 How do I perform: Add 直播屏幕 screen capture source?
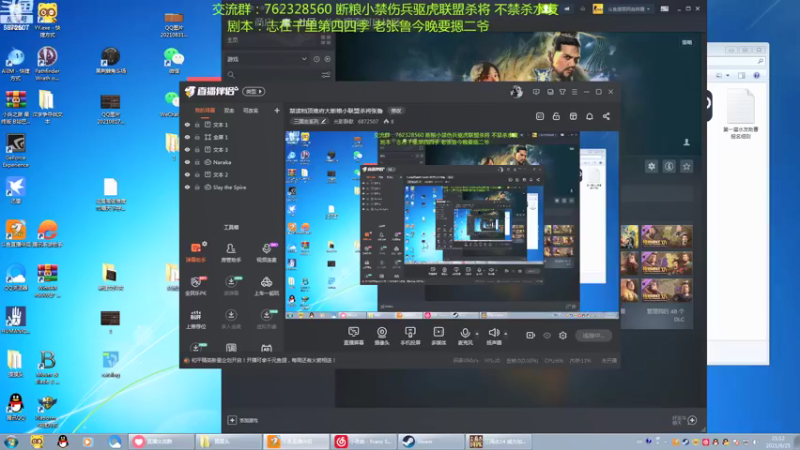[354, 336]
